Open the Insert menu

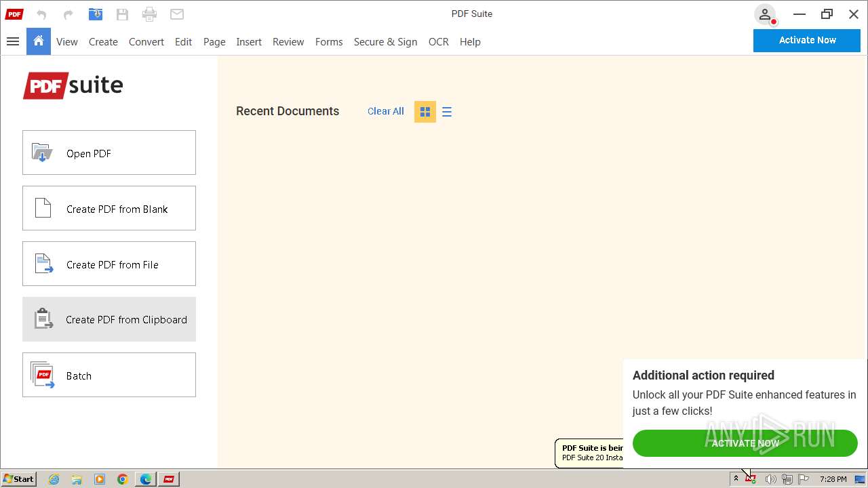[x=249, y=42]
